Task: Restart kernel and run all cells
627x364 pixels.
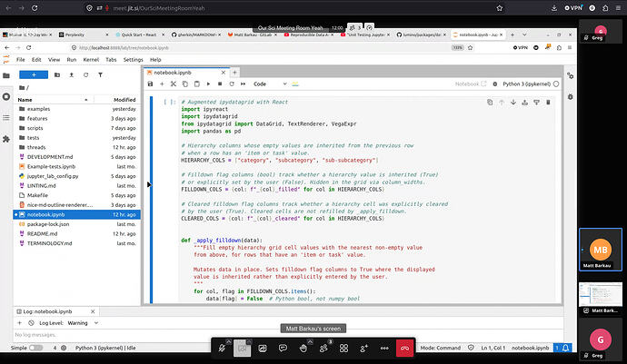Action: [244, 84]
